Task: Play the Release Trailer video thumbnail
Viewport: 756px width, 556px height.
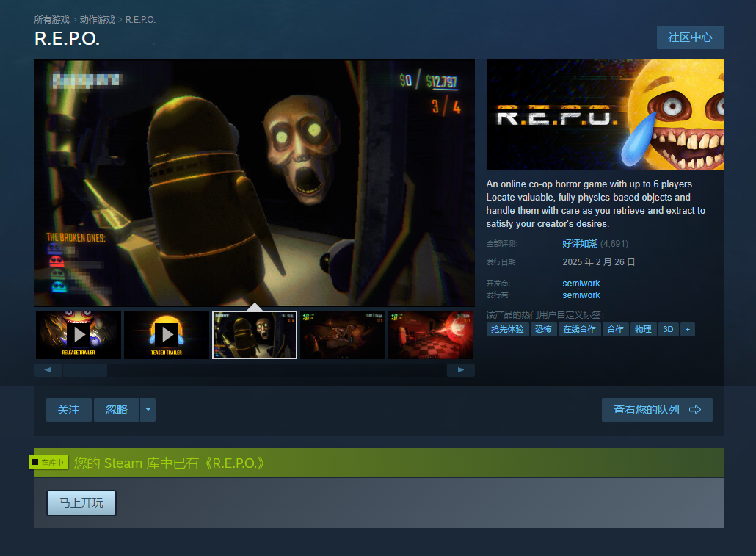Action: (x=79, y=335)
